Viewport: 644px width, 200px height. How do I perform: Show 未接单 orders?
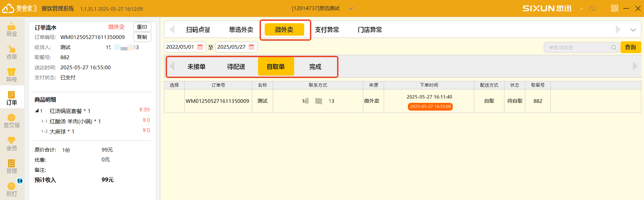[x=197, y=67]
